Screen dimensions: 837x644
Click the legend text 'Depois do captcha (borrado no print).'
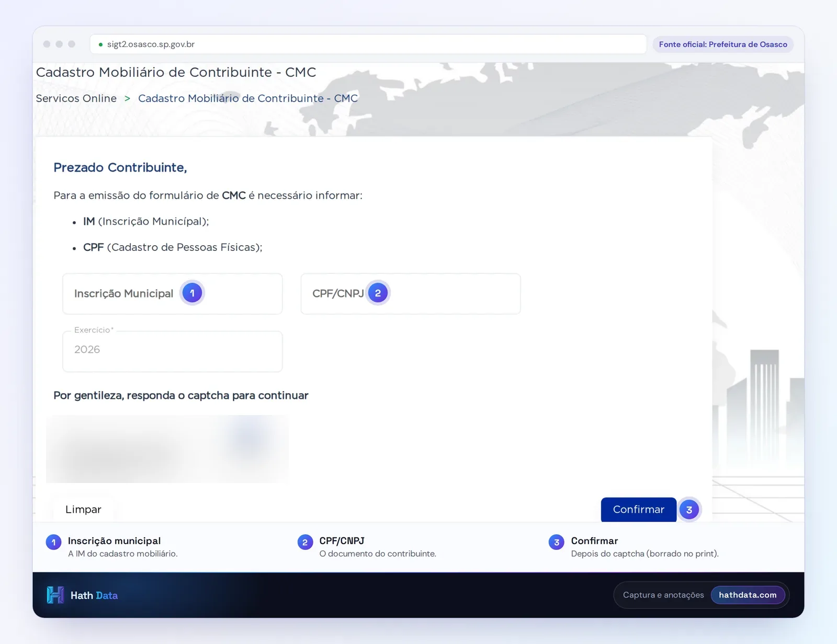point(645,554)
